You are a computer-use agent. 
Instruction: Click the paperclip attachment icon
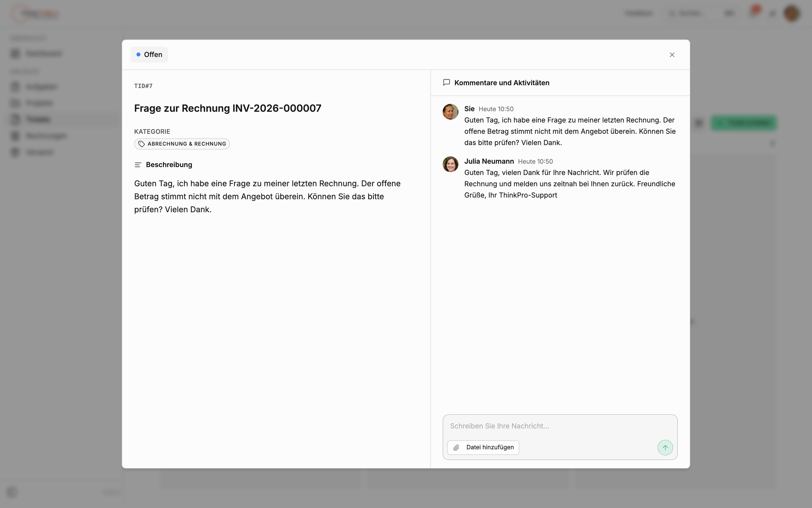[x=456, y=448]
